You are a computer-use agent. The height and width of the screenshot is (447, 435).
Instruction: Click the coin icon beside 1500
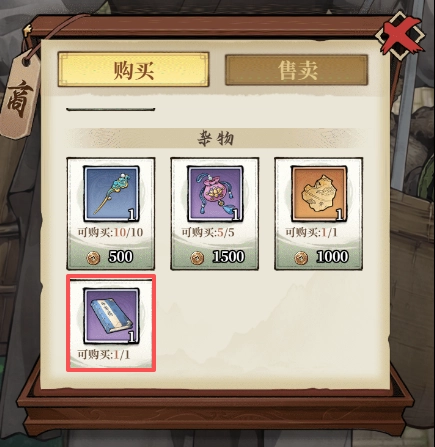(197, 258)
